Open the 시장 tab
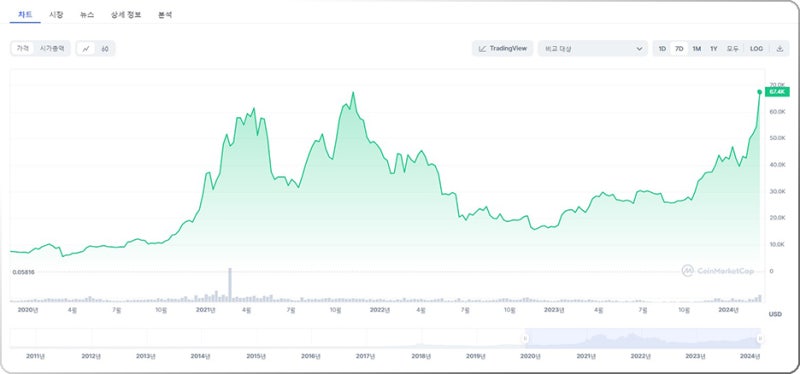This screenshot has width=800, height=374. pyautogui.click(x=56, y=15)
